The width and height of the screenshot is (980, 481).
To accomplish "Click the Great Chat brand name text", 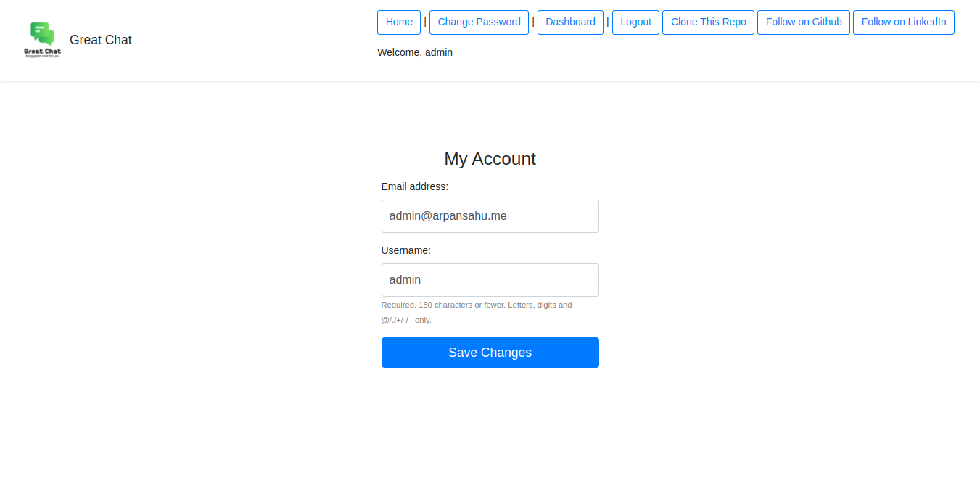I will 101,40.
